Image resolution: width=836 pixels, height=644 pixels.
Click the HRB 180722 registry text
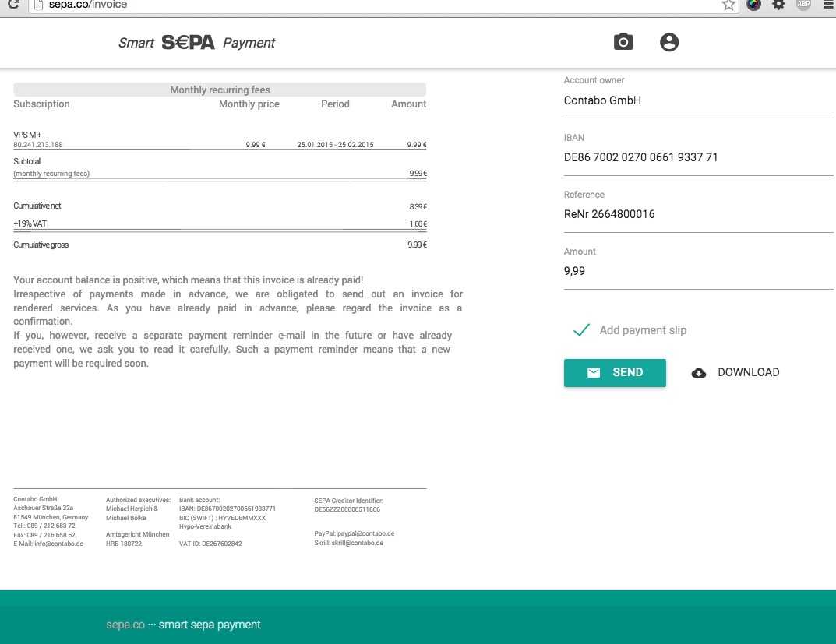(x=124, y=544)
